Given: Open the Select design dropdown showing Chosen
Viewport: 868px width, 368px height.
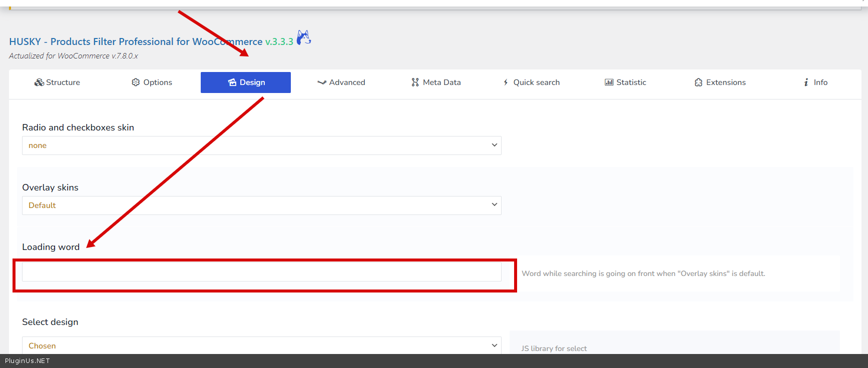Looking at the screenshot, I should click(261, 345).
